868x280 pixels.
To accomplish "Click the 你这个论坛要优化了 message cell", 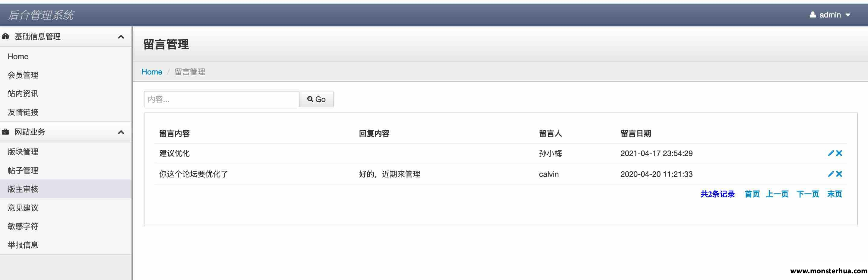I will tap(193, 174).
